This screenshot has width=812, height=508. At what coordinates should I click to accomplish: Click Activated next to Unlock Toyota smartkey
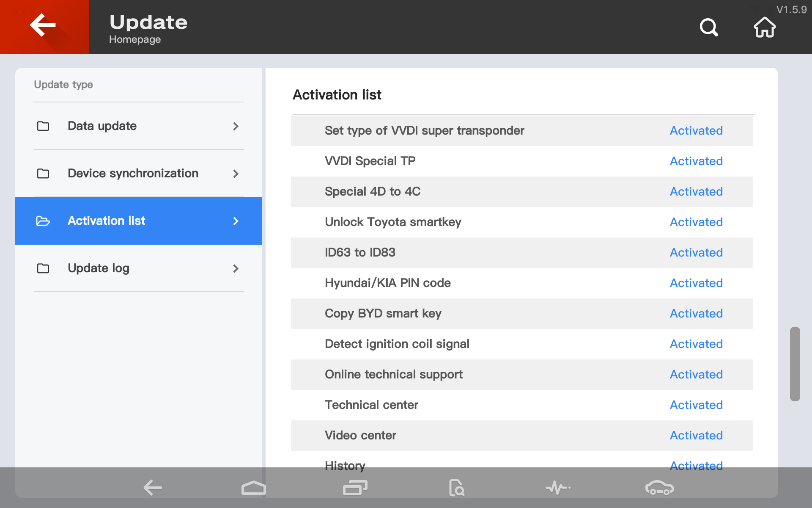tap(696, 222)
